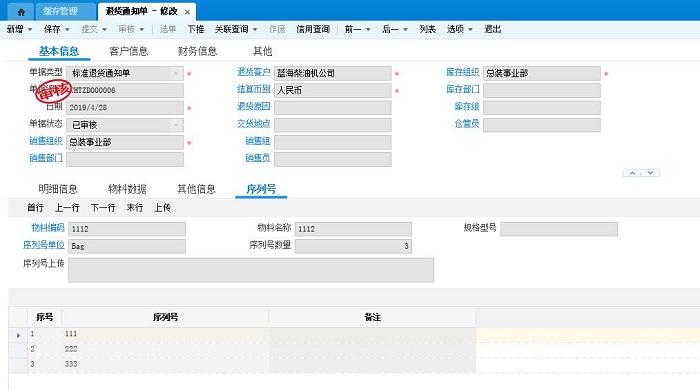This screenshot has width=700, height=390.
Task: Click the 作废 toolbar button
Action: pos(277,29)
